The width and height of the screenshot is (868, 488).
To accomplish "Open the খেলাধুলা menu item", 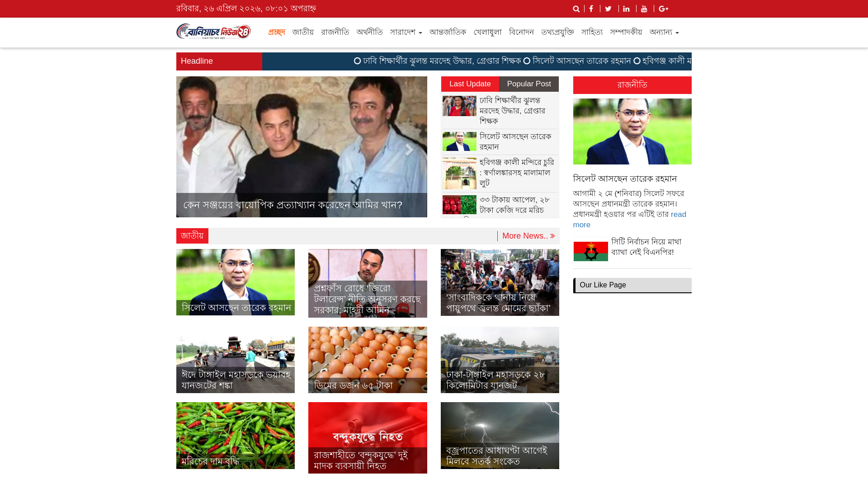I will coord(487,33).
